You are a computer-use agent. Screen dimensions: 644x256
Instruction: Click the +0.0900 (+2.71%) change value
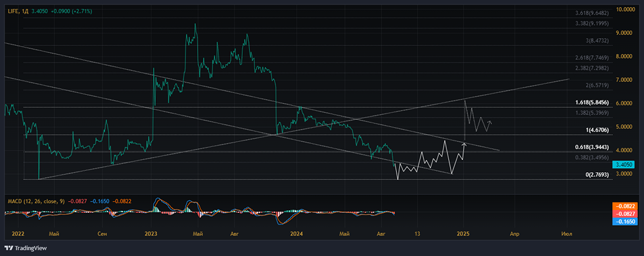tap(71, 11)
